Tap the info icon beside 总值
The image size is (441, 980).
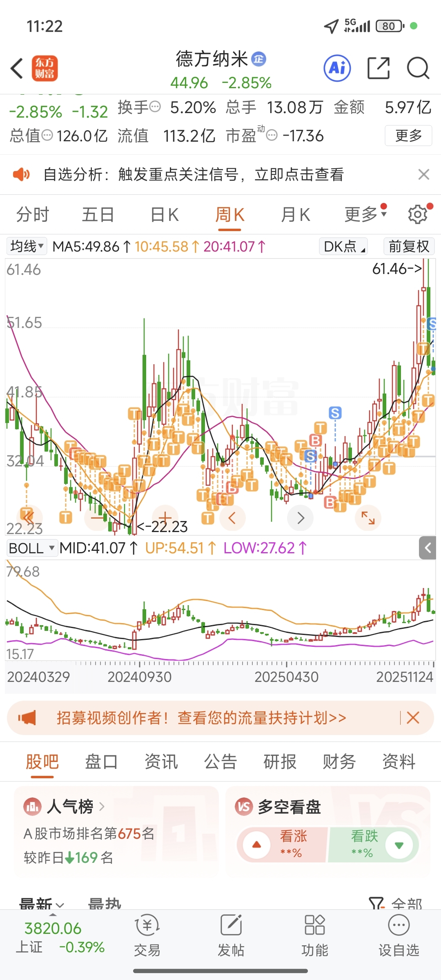(x=47, y=135)
